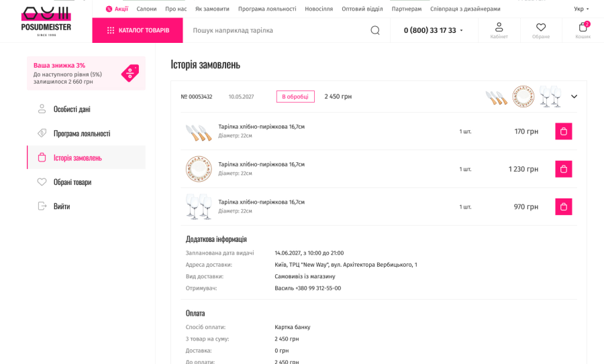Open the Укр language dropdown
604x364 pixels.
pyautogui.click(x=581, y=9)
